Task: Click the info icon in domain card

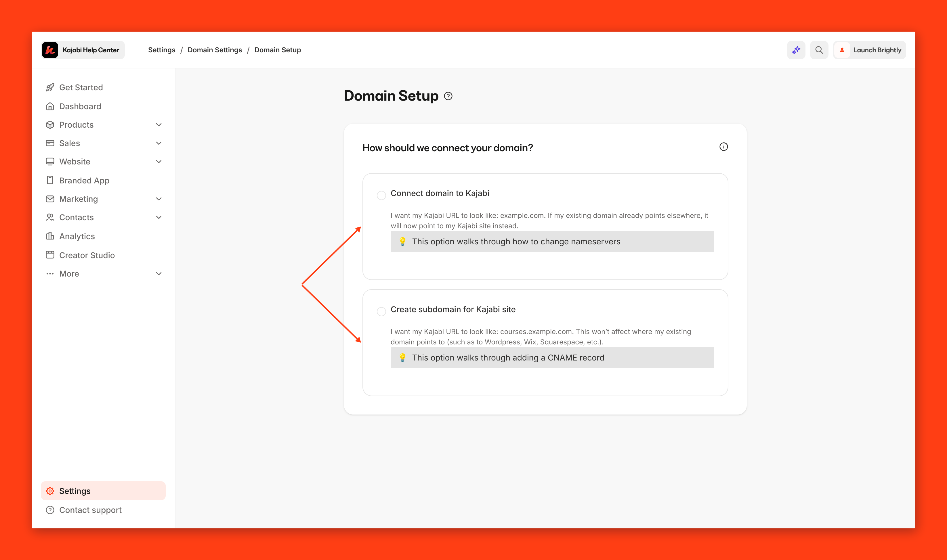Action: tap(723, 147)
